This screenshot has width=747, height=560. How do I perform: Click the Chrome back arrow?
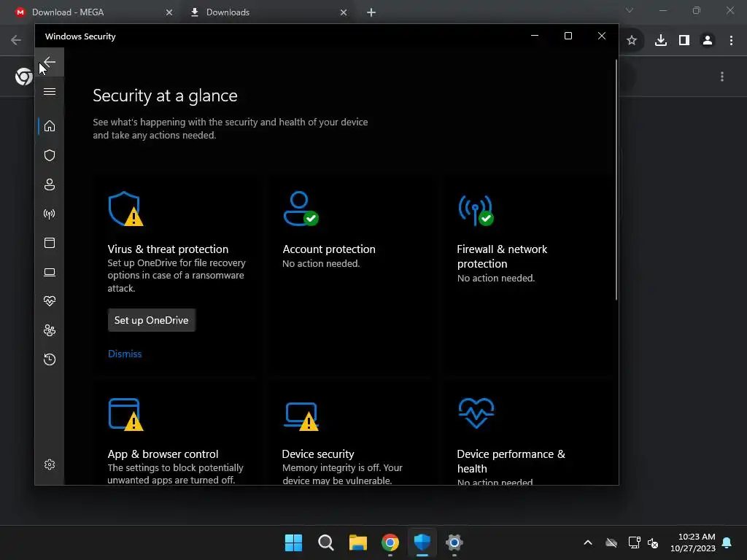pyautogui.click(x=16, y=40)
